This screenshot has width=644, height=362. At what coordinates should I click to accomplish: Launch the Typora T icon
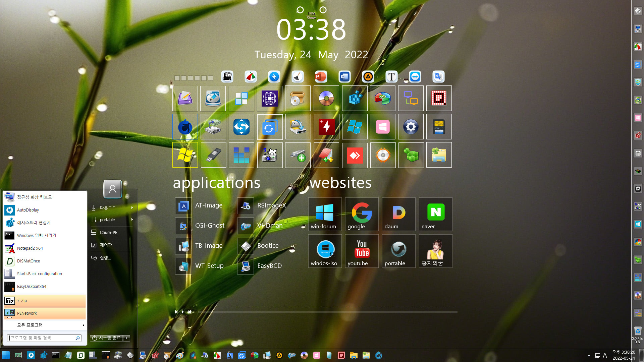tap(391, 77)
